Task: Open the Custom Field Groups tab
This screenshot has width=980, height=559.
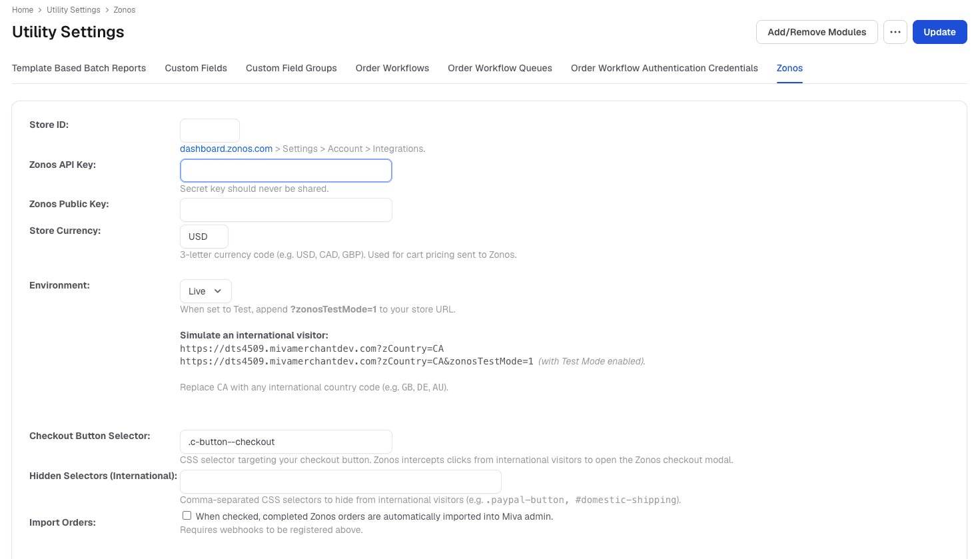Action: (291, 68)
